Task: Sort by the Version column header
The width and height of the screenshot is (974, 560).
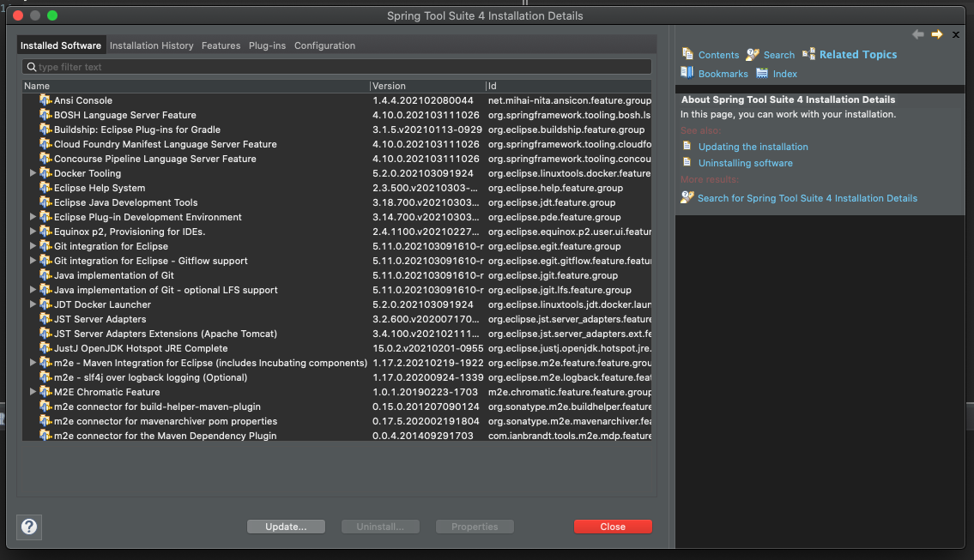Action: tap(427, 86)
